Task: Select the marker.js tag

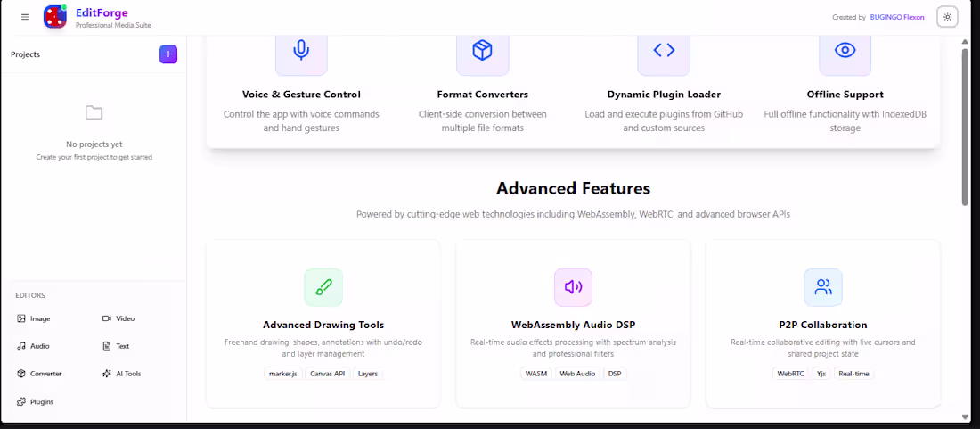Action: point(283,374)
